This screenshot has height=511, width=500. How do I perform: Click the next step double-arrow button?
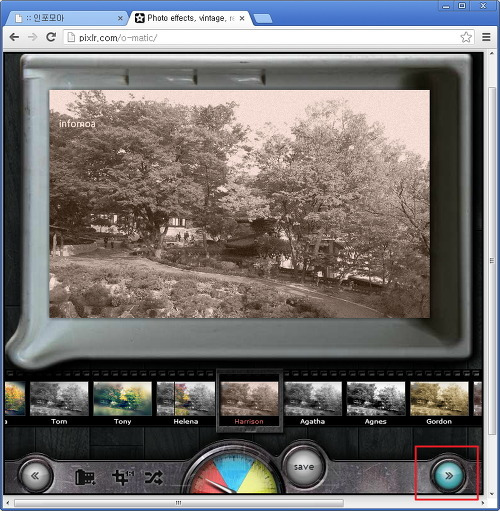pos(448,475)
